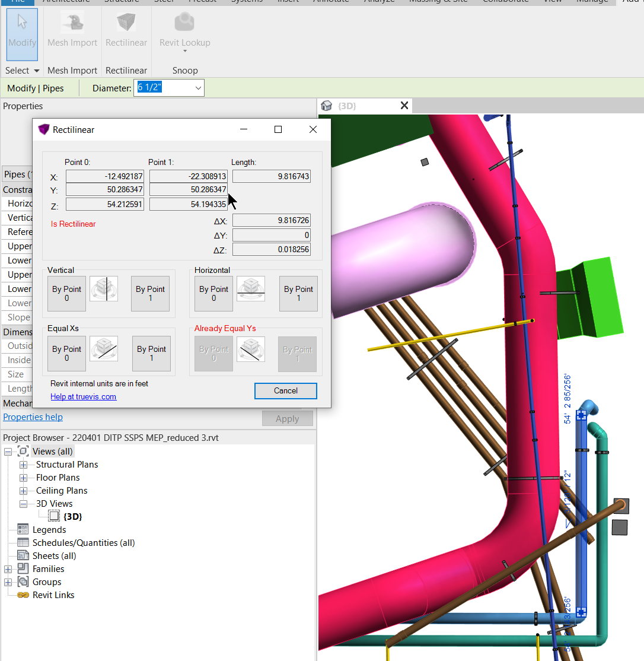Select Revit Links in Project Browser
The image size is (644, 661).
53,595
